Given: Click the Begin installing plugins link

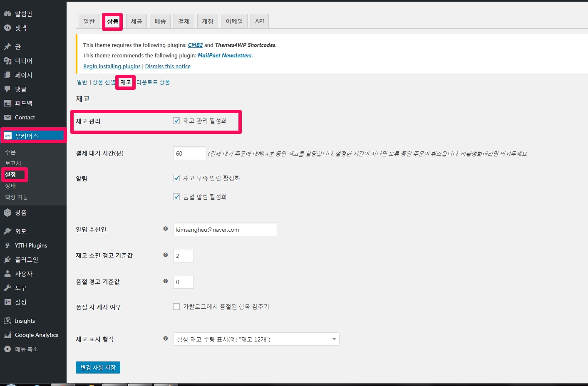Looking at the screenshot, I should [112, 67].
